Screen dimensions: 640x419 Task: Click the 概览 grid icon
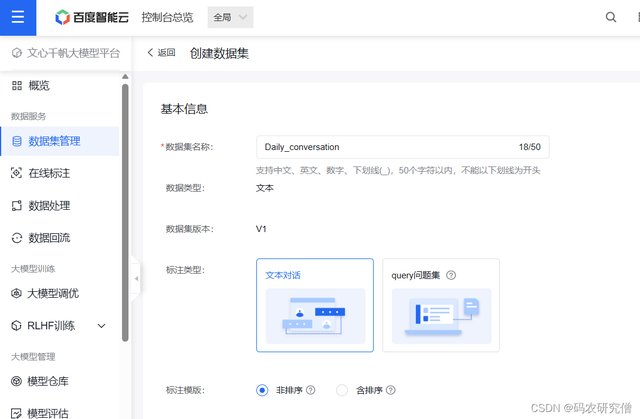pyautogui.click(x=17, y=86)
